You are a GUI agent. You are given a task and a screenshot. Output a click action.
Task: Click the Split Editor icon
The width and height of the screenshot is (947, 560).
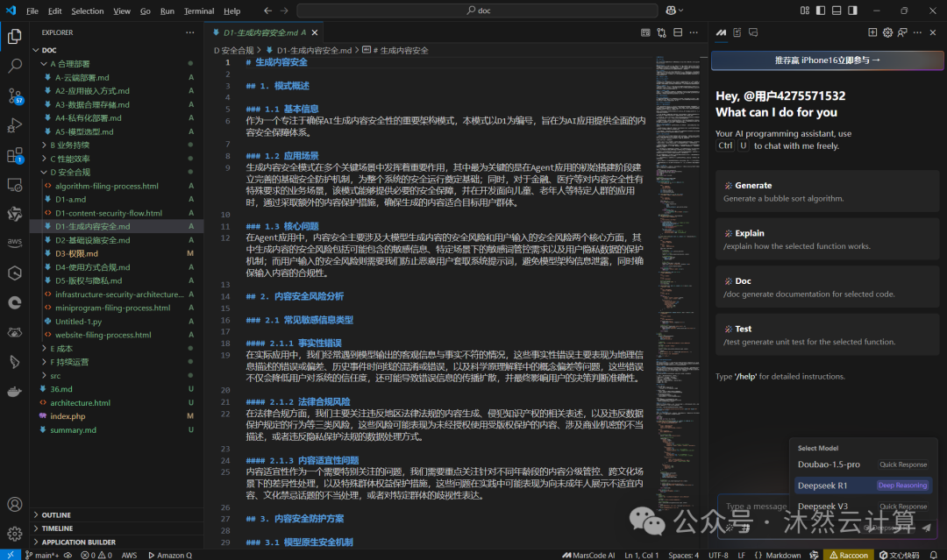(x=678, y=32)
